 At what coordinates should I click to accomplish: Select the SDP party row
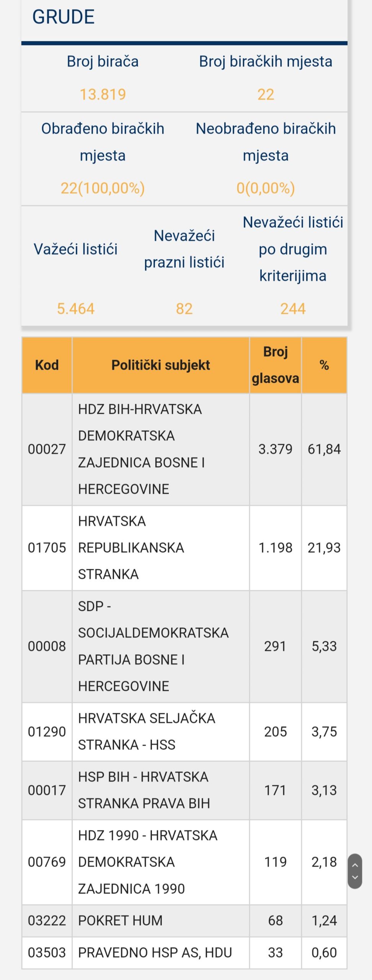pos(184,647)
